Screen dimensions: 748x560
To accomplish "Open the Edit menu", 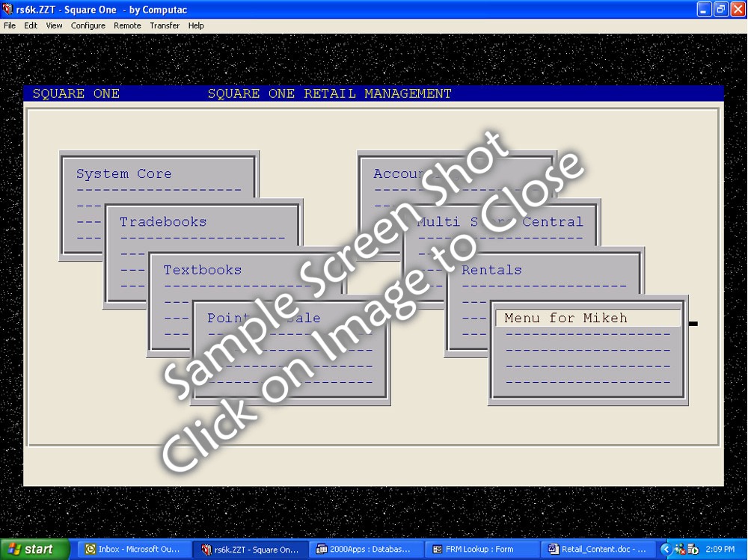I will (31, 25).
